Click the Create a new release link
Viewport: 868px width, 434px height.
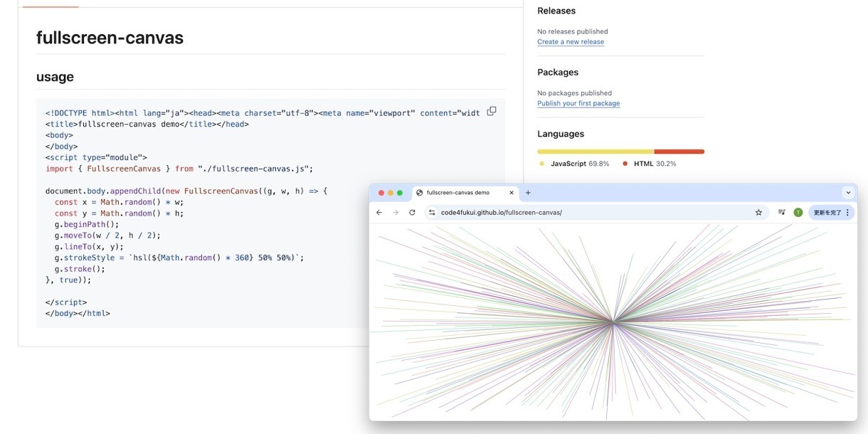pos(571,42)
